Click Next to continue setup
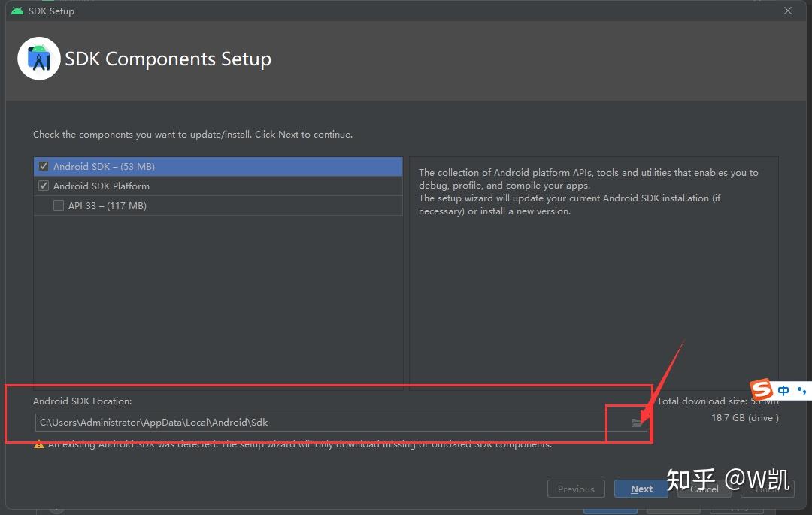 tap(641, 489)
